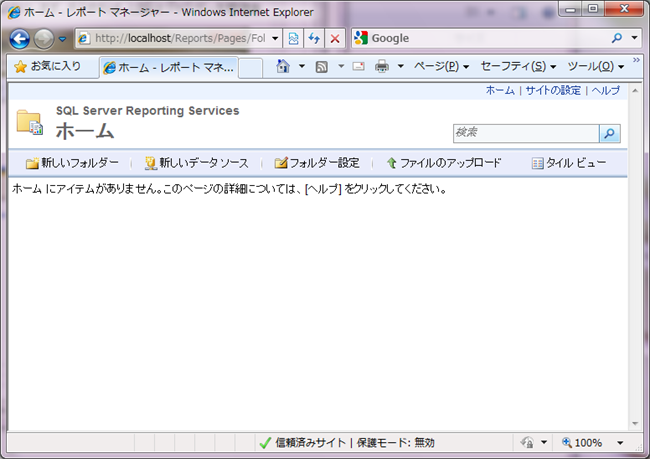
Task: Click the 検索 report search field
Action: 526,134
